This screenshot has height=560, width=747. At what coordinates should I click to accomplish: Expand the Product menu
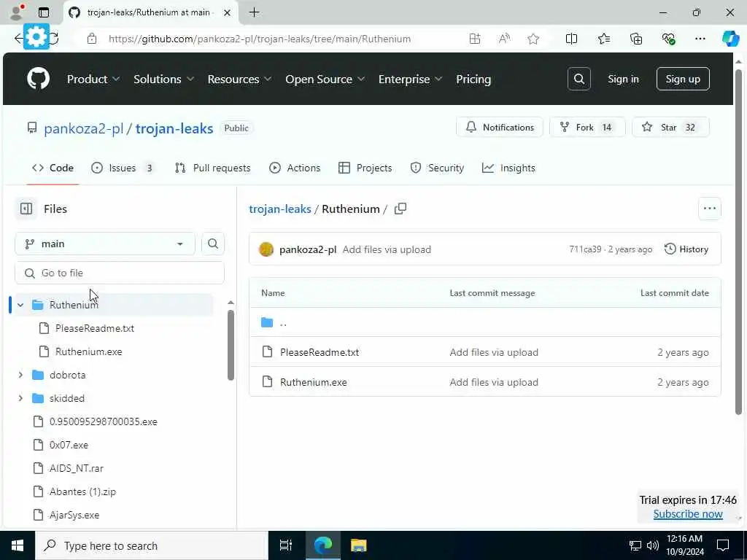tap(93, 79)
